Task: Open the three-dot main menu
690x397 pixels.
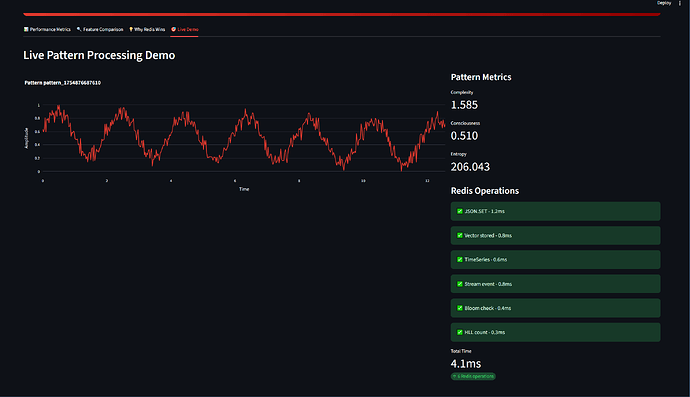Action: (x=680, y=3)
